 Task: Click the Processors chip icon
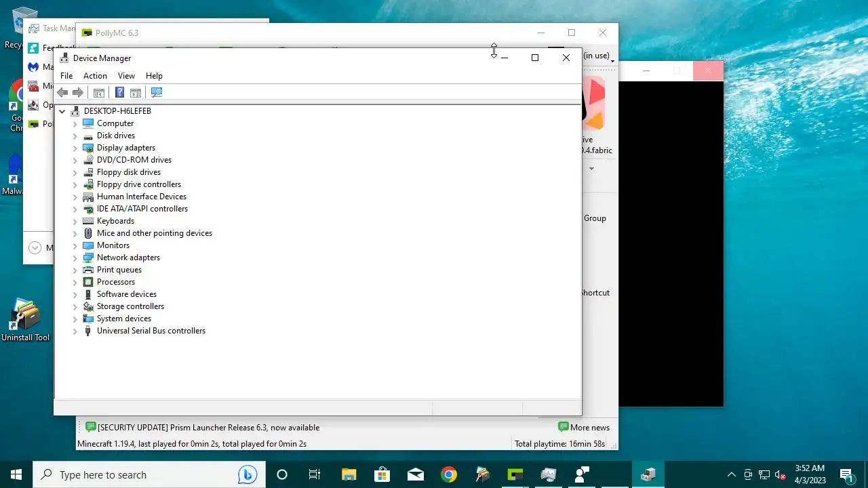point(88,282)
